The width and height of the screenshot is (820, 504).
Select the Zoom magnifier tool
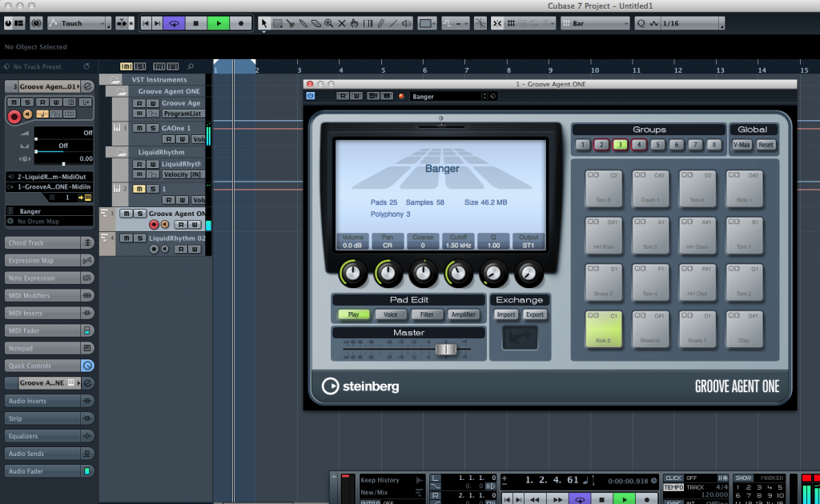pyautogui.click(x=328, y=23)
